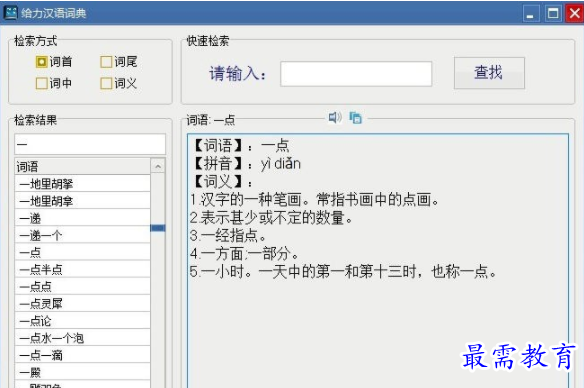Select 一地里胡拿 in results list
584x388 pixels.
[x=82, y=201]
